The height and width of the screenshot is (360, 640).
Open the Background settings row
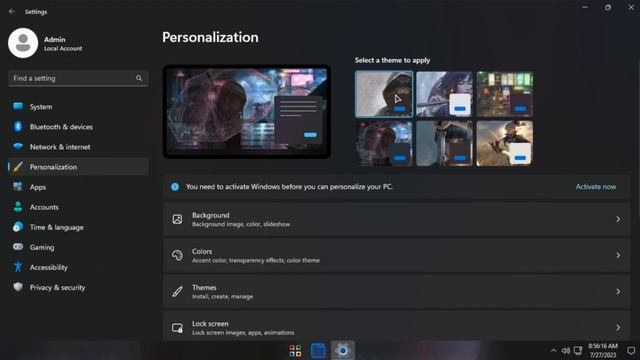[x=396, y=219]
